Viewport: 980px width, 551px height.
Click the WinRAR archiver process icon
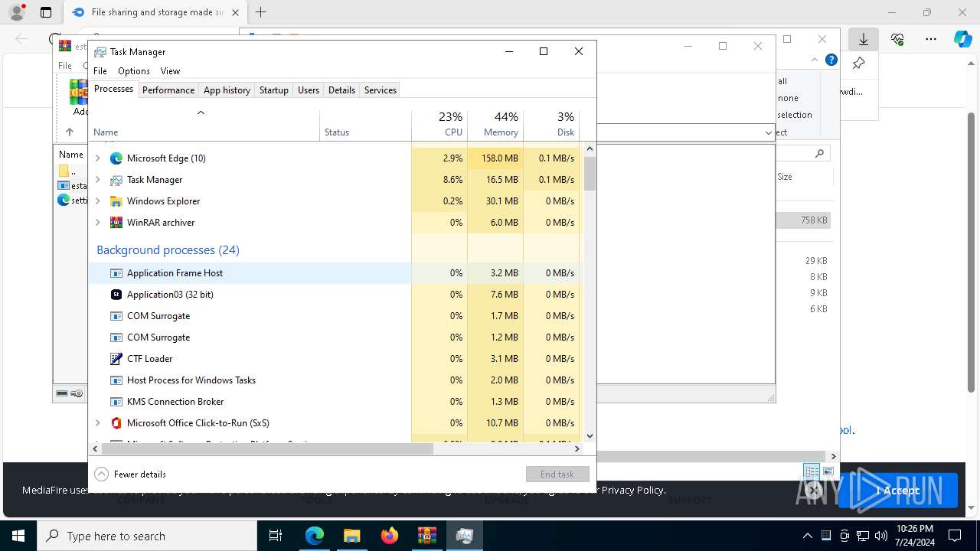point(116,223)
